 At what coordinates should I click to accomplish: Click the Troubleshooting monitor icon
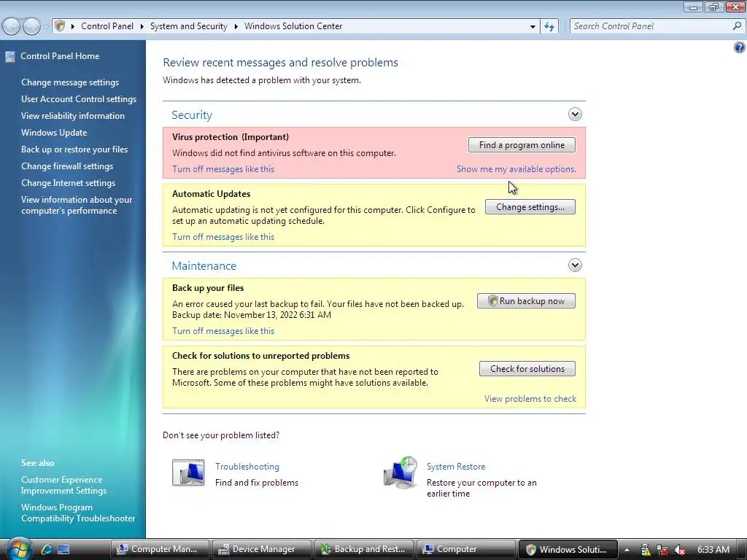tap(188, 472)
